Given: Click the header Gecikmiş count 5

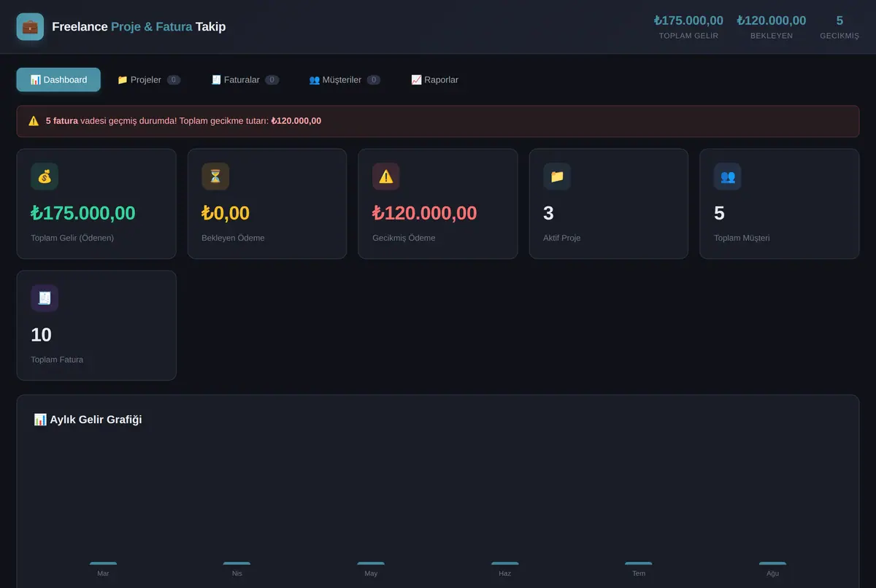Looking at the screenshot, I should pos(839,27).
